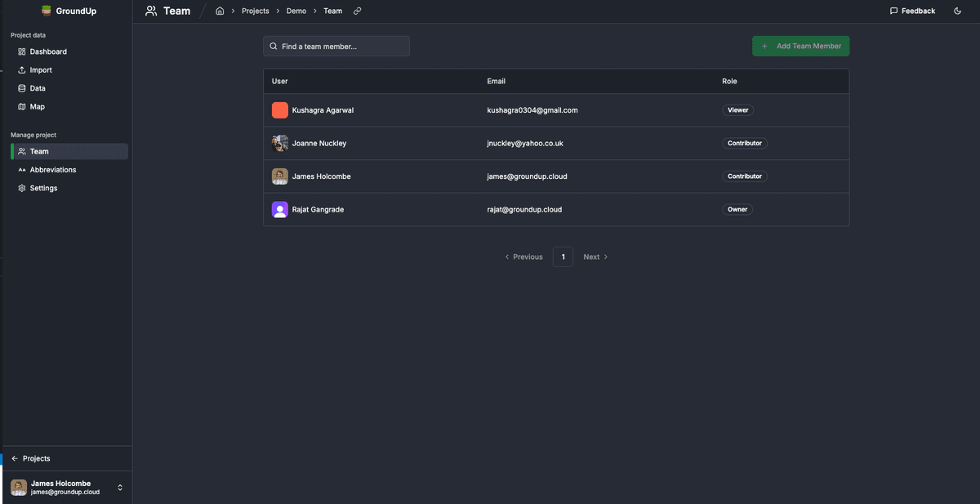The height and width of the screenshot is (504, 980).
Task: Go back to Projects
Action: click(36, 458)
